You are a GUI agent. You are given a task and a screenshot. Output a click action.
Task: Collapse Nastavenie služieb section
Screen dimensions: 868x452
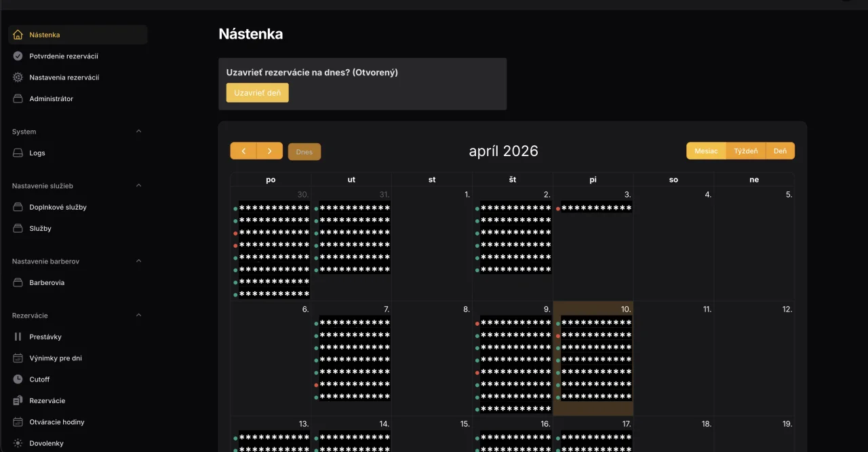click(x=139, y=186)
